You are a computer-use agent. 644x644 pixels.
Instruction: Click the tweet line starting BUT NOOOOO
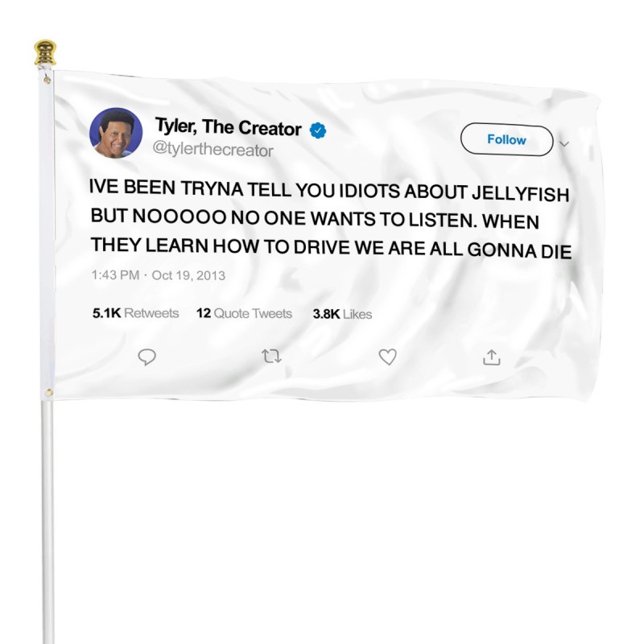315,218
